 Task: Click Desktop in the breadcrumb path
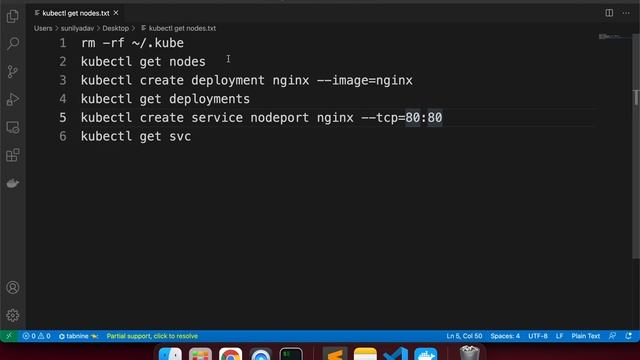point(116,28)
